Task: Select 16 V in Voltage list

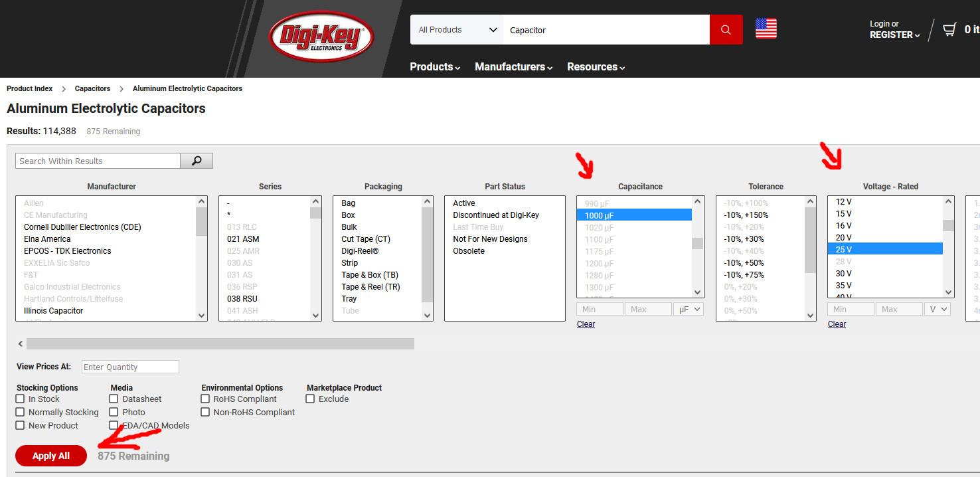Action: coord(885,225)
